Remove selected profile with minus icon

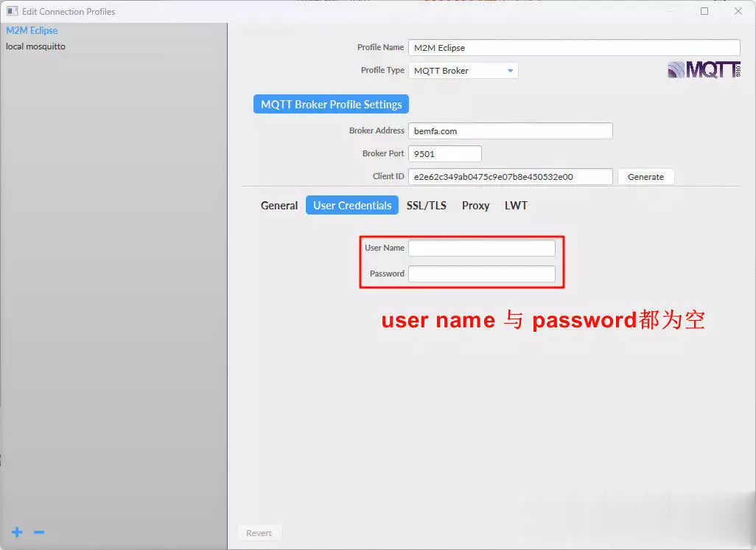coord(39,532)
